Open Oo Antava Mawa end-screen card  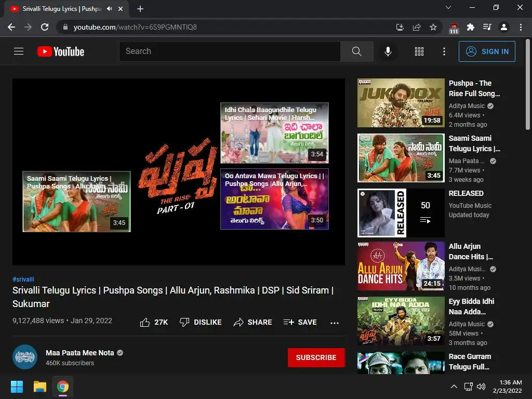[x=274, y=199]
